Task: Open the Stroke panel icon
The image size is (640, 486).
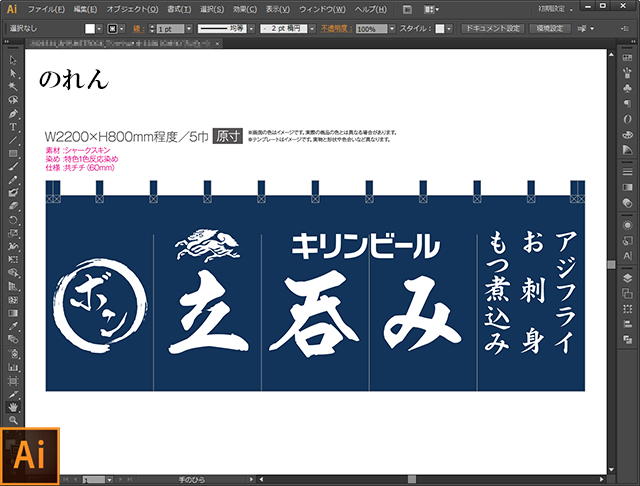Action: [x=627, y=172]
